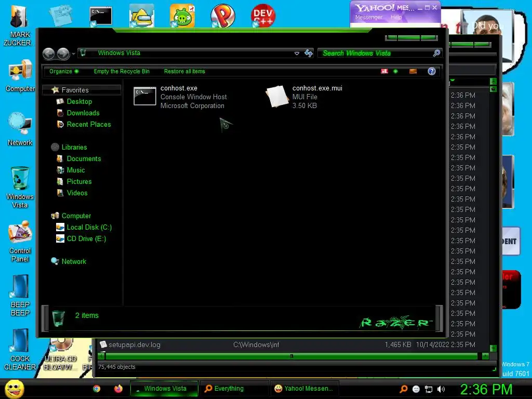Click the network tray icon
The height and width of the screenshot is (399, 532).
(x=429, y=389)
